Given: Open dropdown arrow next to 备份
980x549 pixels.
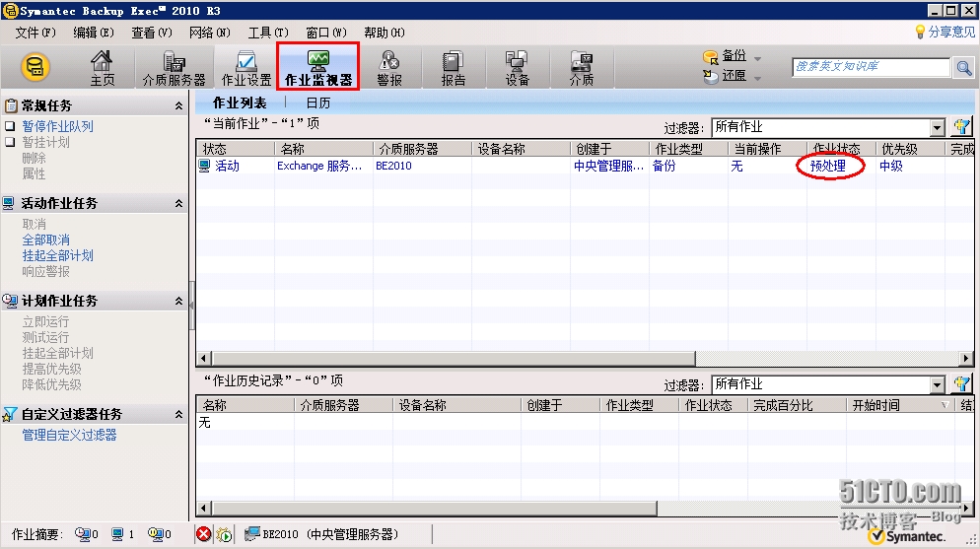Looking at the screenshot, I should point(757,58).
